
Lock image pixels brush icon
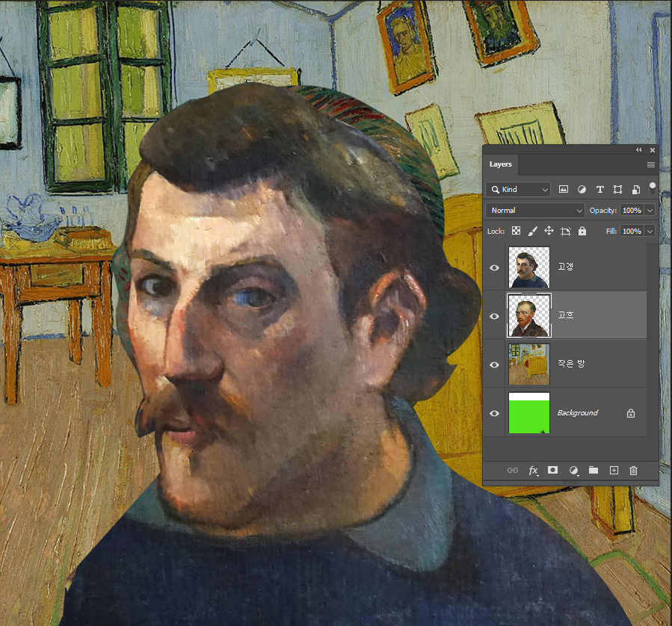click(532, 232)
